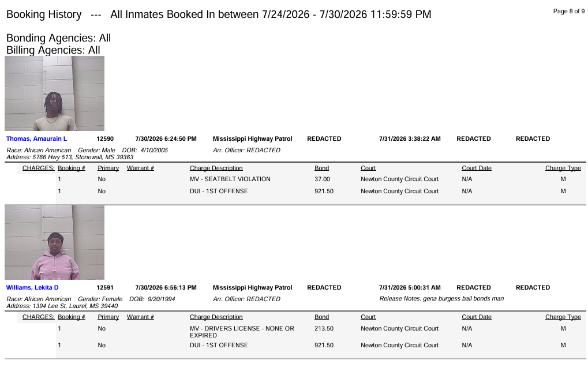Click the Charge Description header in first charges table
The height and width of the screenshot is (379, 588).
coord(216,168)
